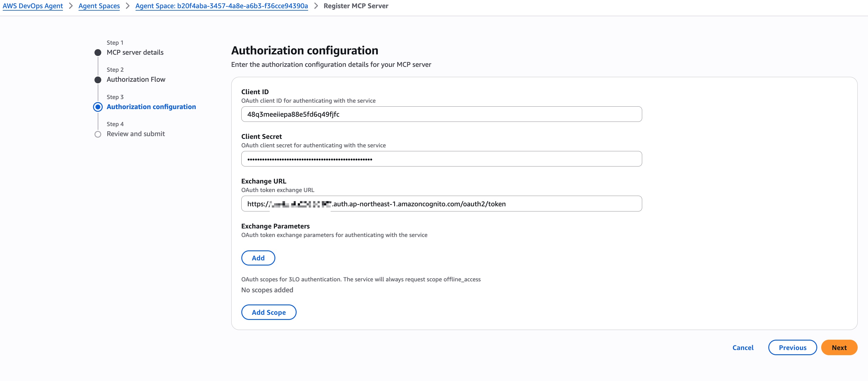
Task: Click the Register MCP Server breadcrumb heading
Action: [356, 6]
